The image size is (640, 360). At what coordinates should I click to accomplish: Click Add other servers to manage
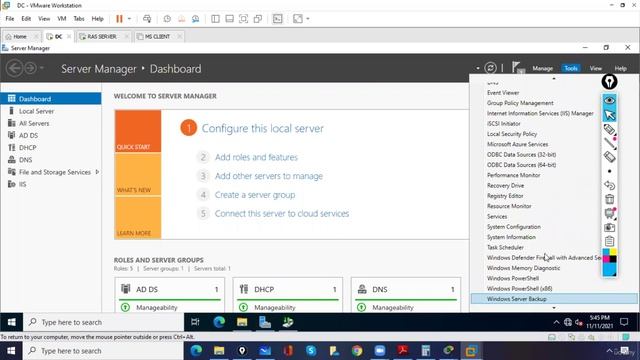[x=269, y=176]
